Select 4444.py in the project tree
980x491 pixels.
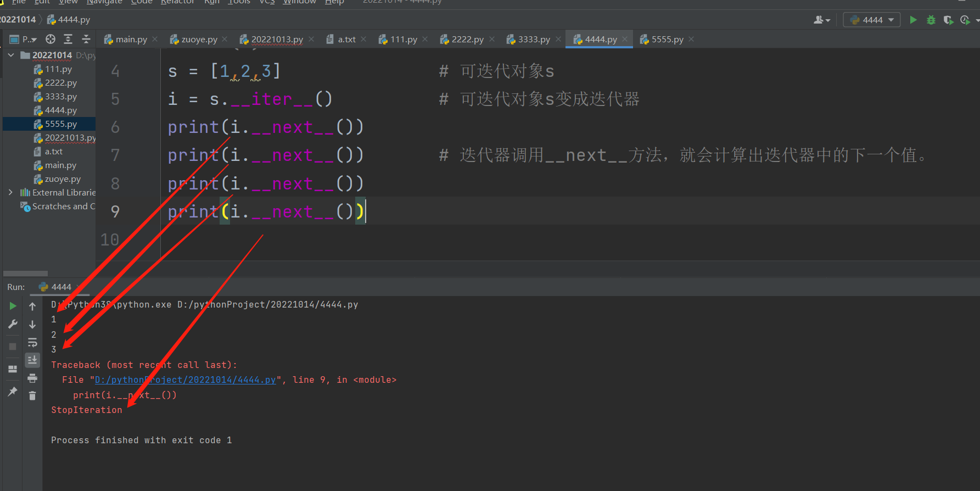tap(60, 110)
